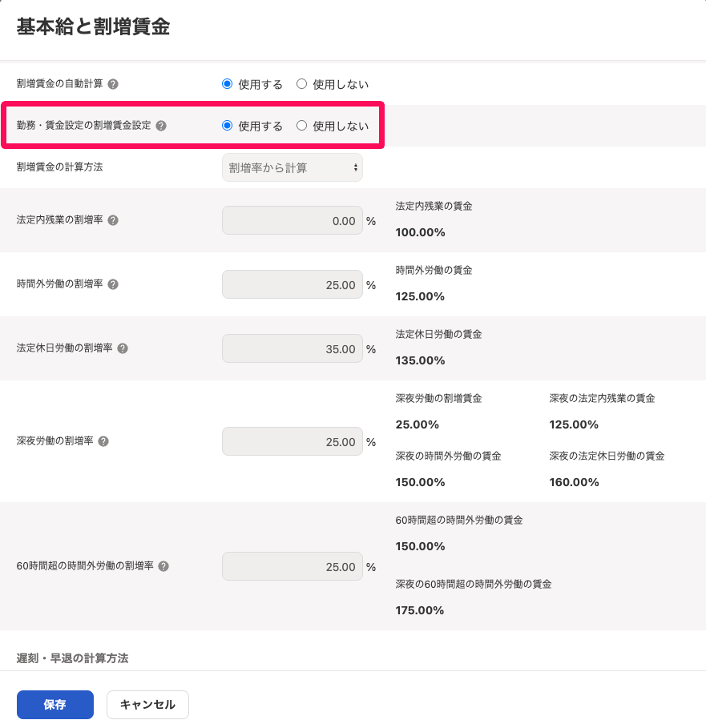Select 使用しない for 割増賃金の自動計算

tap(302, 84)
